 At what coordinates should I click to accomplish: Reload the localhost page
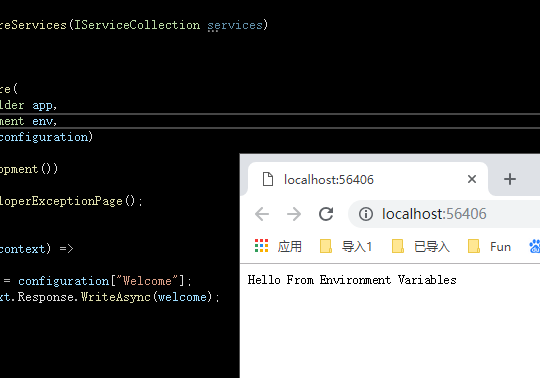click(326, 214)
